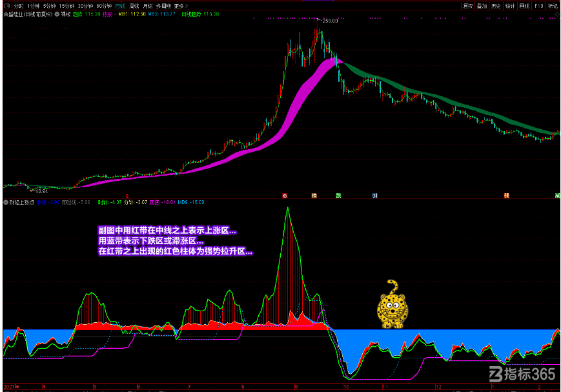Click the 时针 -4.37 value
The height and width of the screenshot is (392, 561).
click(110, 202)
